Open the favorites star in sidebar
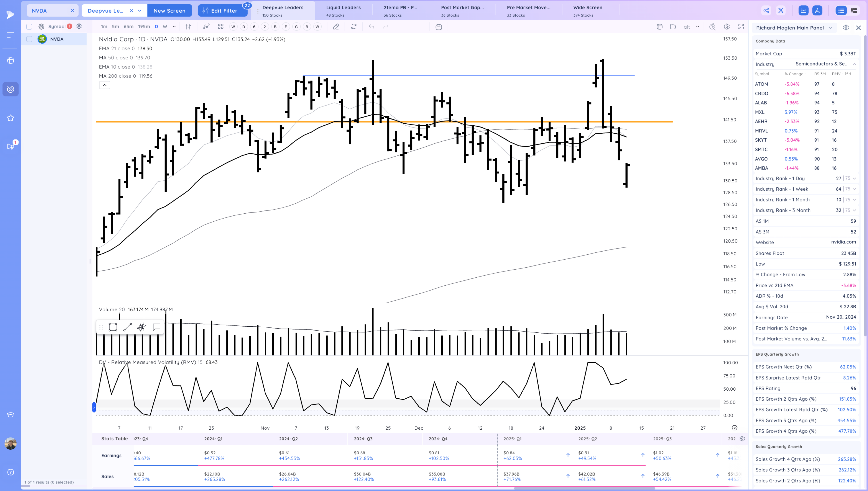Image resolution: width=868 pixels, height=491 pixels. pyautogui.click(x=10, y=118)
